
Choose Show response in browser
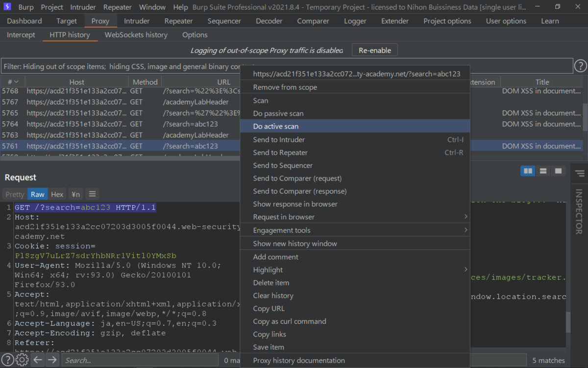[x=354, y=204]
